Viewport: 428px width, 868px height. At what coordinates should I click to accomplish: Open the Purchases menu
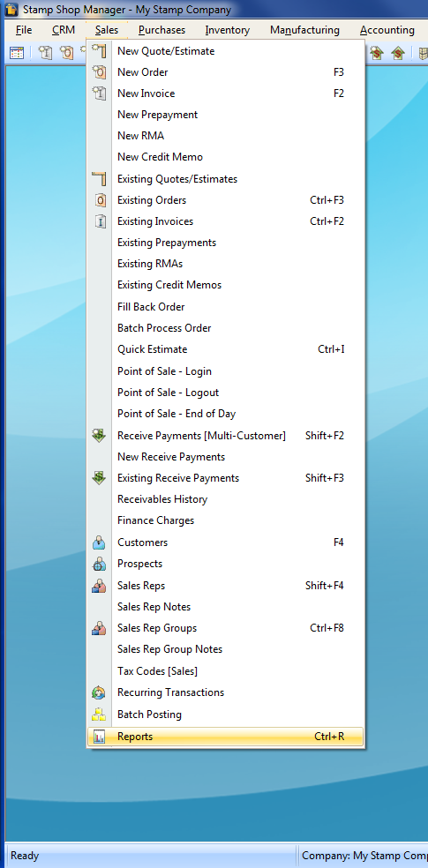click(x=161, y=30)
